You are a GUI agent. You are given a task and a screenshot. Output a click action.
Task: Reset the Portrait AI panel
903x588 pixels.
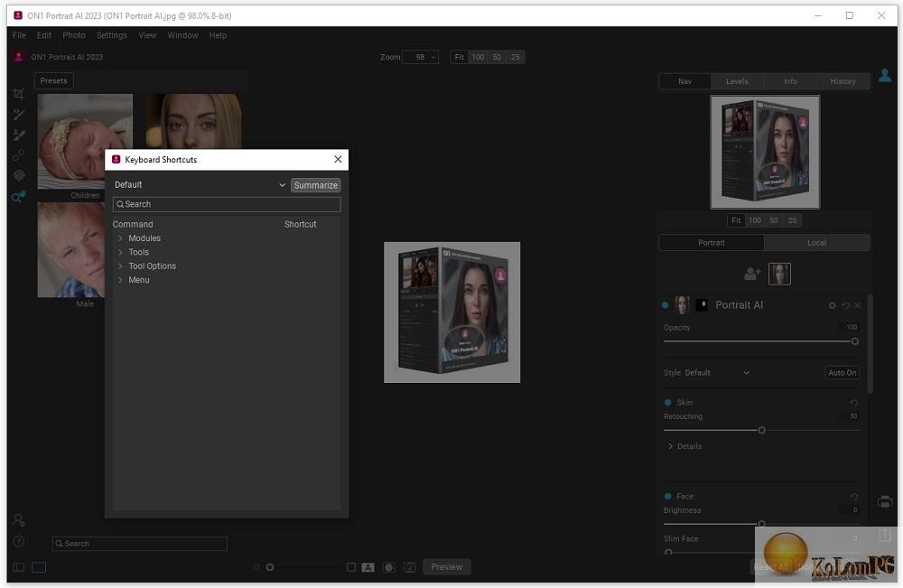pyautogui.click(x=845, y=305)
